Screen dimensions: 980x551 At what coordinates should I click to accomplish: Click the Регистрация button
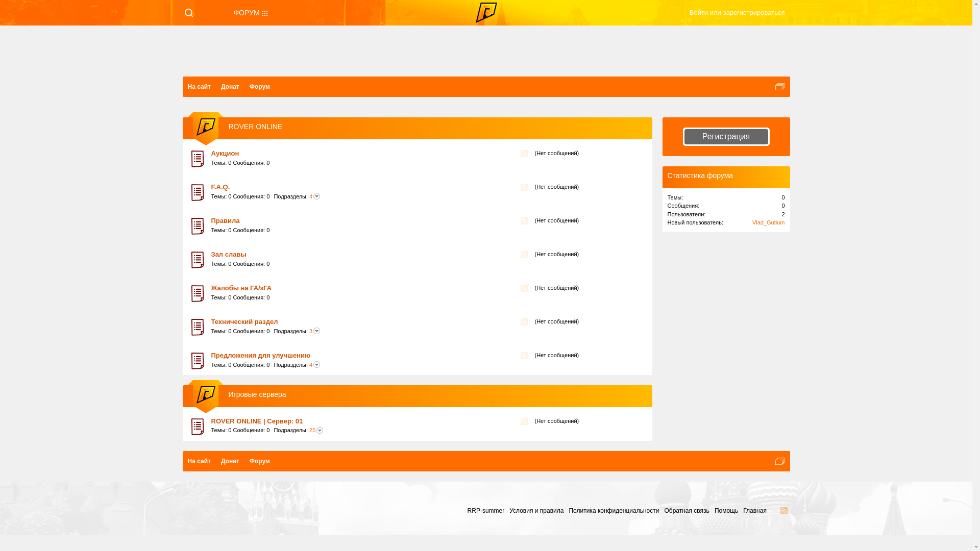coord(726,137)
